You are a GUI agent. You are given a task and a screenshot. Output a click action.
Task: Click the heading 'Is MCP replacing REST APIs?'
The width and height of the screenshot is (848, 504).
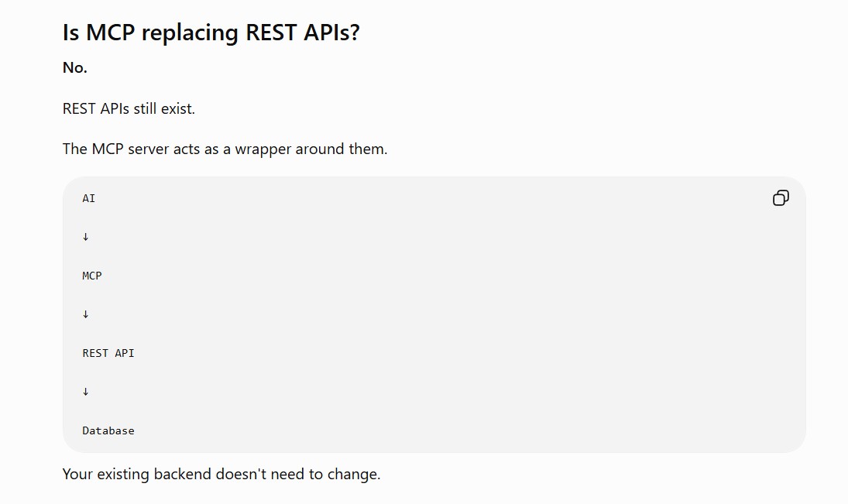(x=211, y=33)
